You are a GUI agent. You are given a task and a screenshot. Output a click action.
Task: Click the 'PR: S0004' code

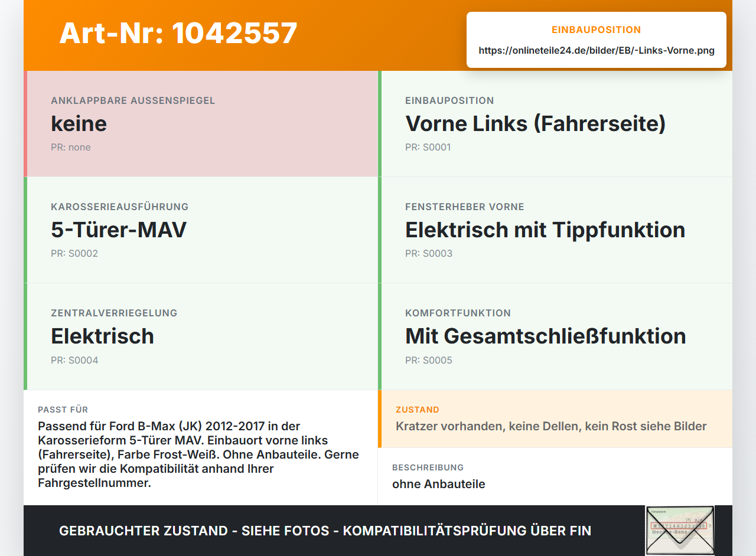point(74,360)
